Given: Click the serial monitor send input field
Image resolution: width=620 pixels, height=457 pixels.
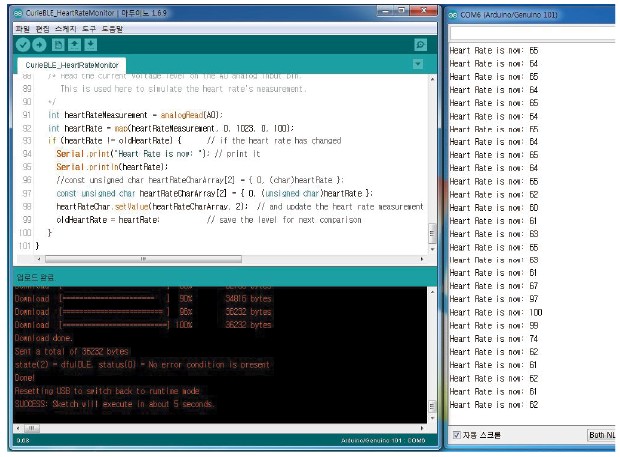Looking at the screenshot, I should [x=532, y=33].
